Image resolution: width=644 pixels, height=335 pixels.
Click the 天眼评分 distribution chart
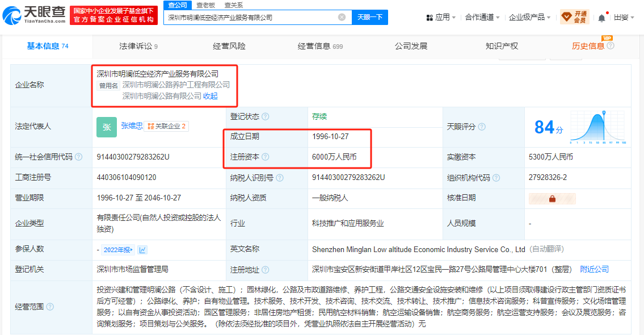point(598,127)
